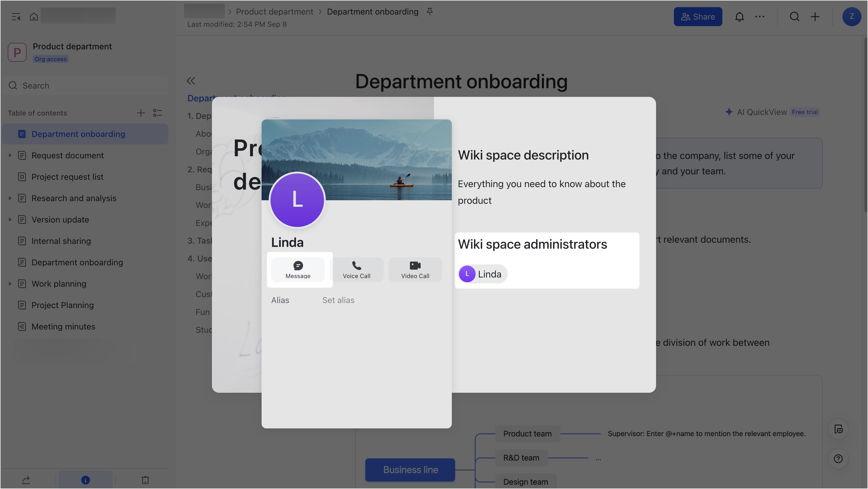This screenshot has width=868, height=489.
Task: Click the sidebar search field
Action: pyautogui.click(x=85, y=86)
